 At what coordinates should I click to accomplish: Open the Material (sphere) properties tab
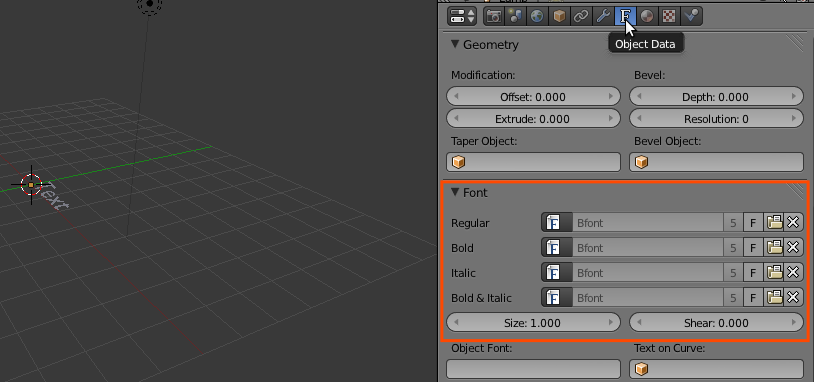pos(647,16)
